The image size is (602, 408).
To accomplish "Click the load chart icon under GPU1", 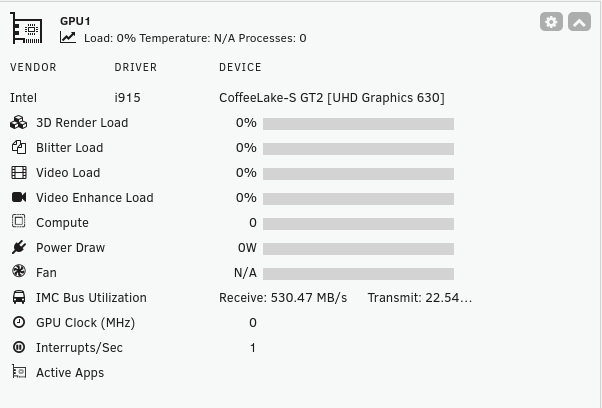I will point(68,38).
